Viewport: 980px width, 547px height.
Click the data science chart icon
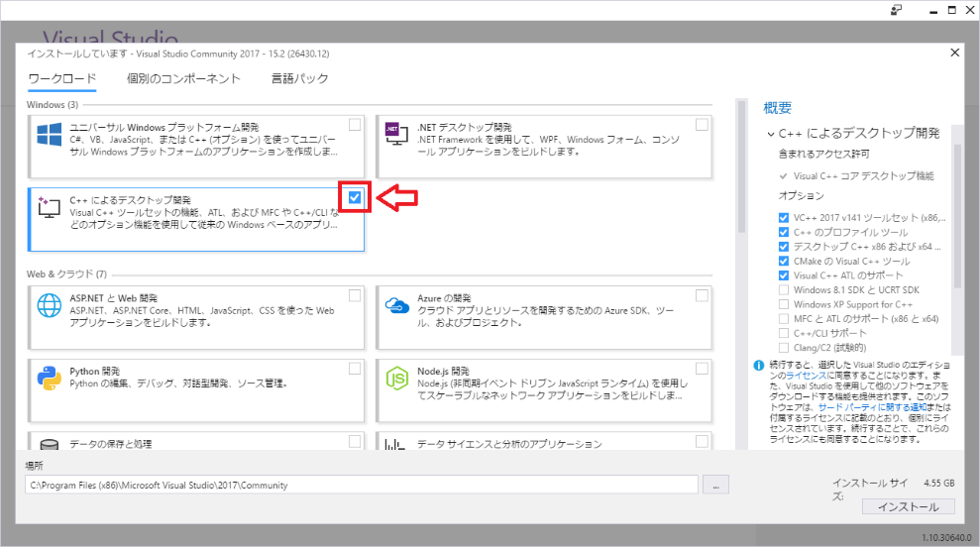click(x=395, y=445)
